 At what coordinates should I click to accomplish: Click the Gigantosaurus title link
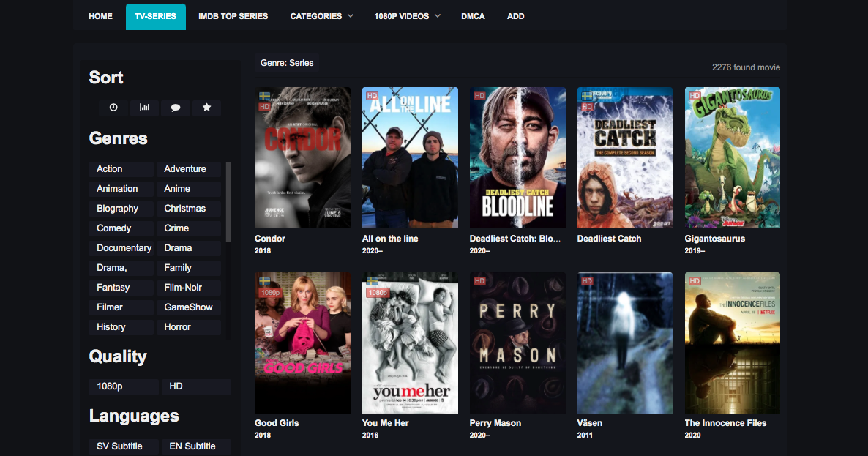point(714,239)
